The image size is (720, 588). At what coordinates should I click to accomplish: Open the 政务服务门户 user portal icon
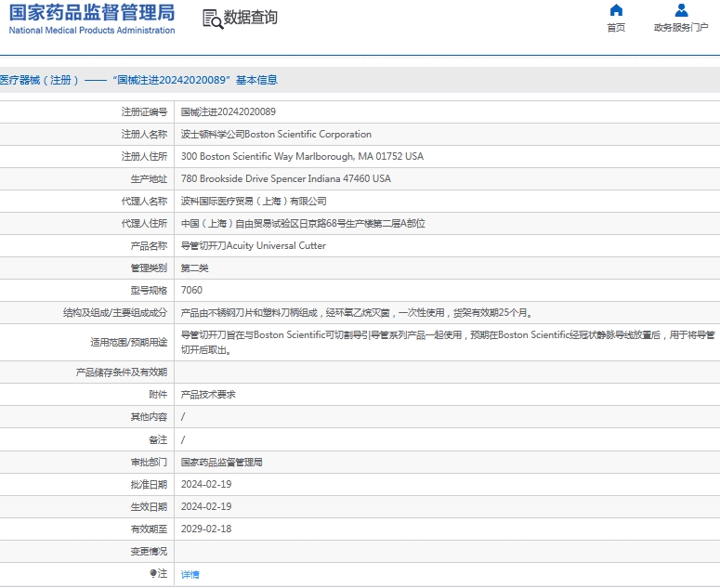point(681,10)
